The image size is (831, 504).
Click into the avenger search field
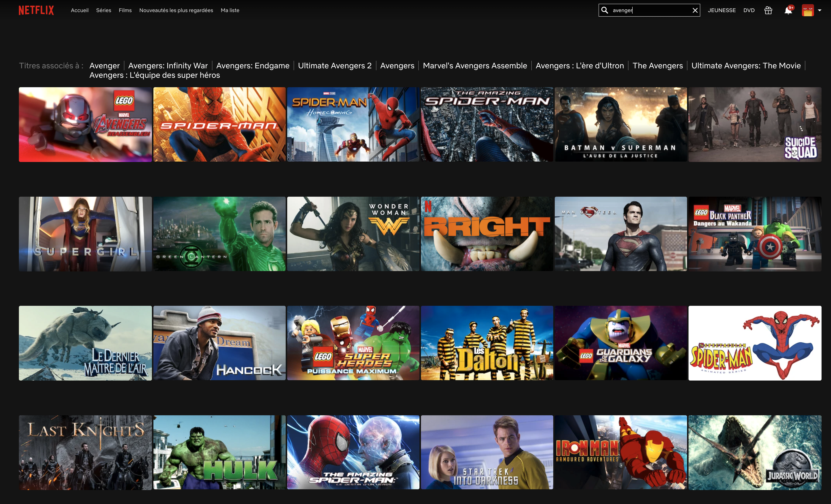coord(649,10)
